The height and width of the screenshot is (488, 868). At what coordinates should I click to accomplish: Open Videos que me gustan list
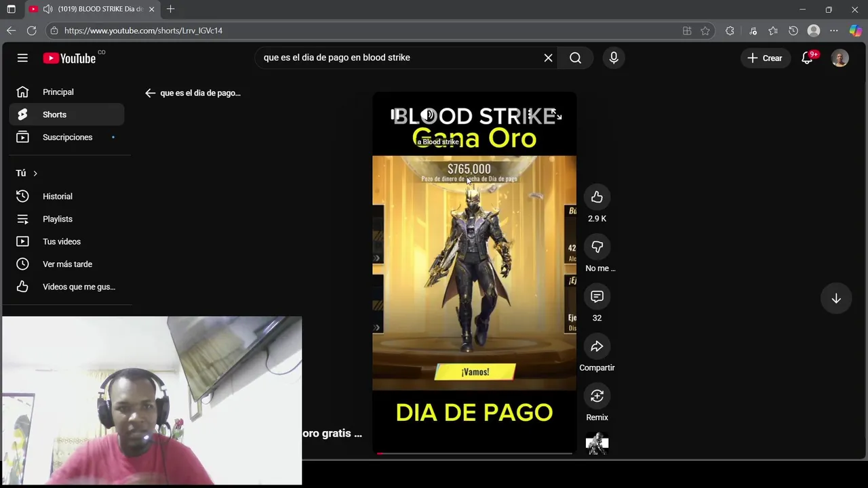[66, 287]
